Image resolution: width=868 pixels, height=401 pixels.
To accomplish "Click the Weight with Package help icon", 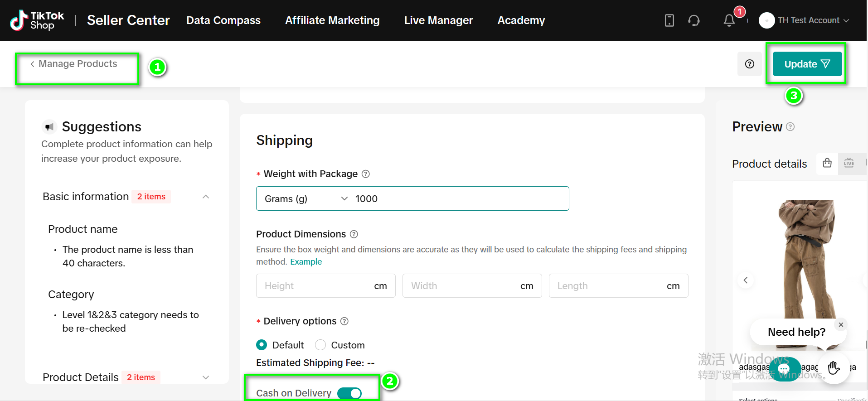I will [x=366, y=174].
